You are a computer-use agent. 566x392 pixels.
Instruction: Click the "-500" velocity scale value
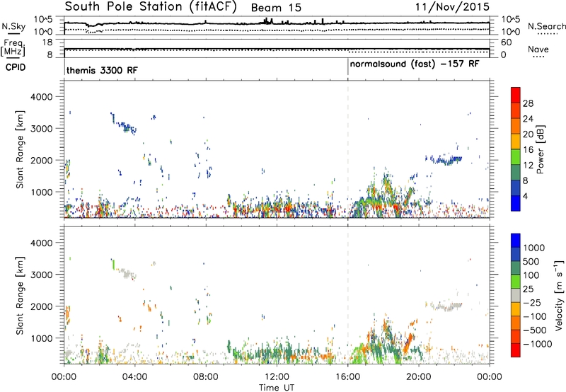point(535,330)
